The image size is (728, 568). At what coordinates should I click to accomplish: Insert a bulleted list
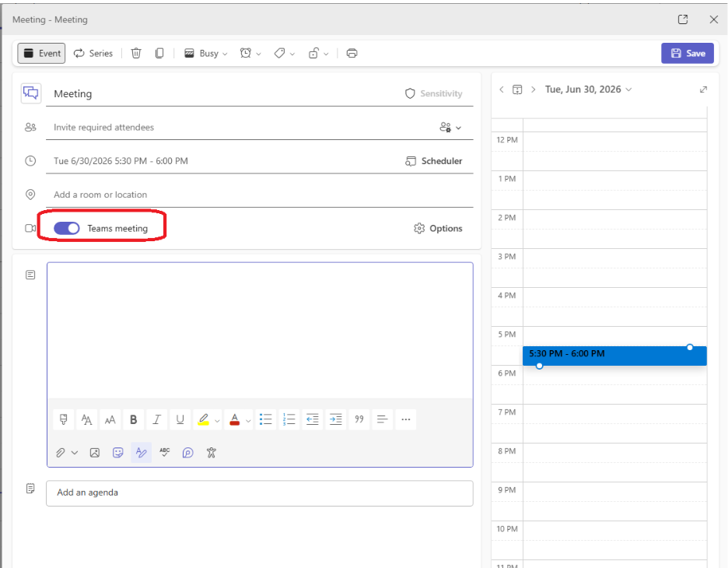tap(265, 419)
